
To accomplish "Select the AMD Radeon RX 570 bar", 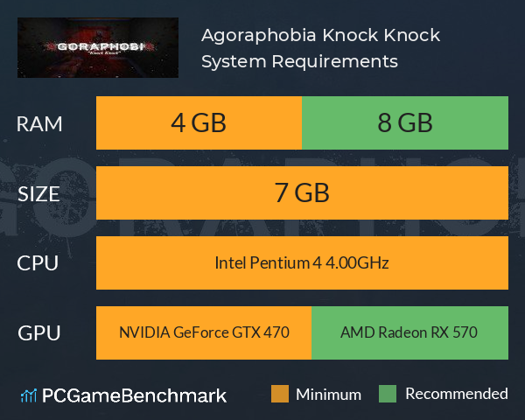I will point(409,332).
